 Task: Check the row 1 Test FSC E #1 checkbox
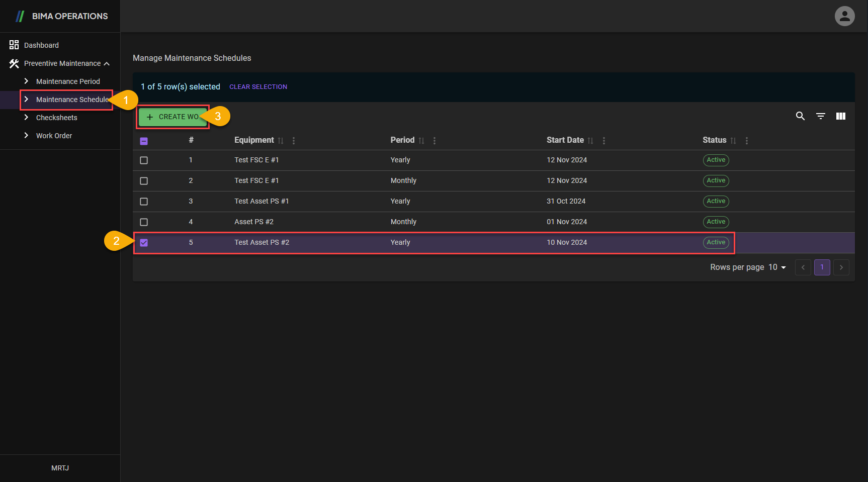tap(144, 160)
